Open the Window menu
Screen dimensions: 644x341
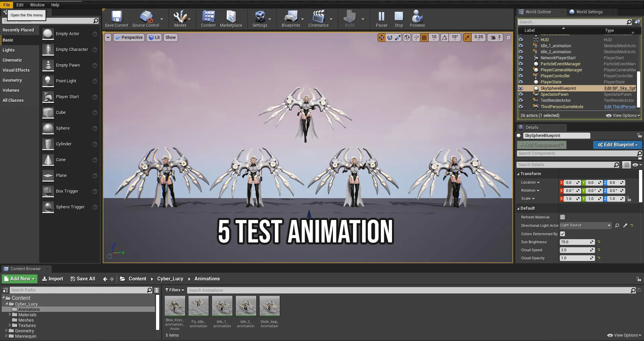point(37,5)
